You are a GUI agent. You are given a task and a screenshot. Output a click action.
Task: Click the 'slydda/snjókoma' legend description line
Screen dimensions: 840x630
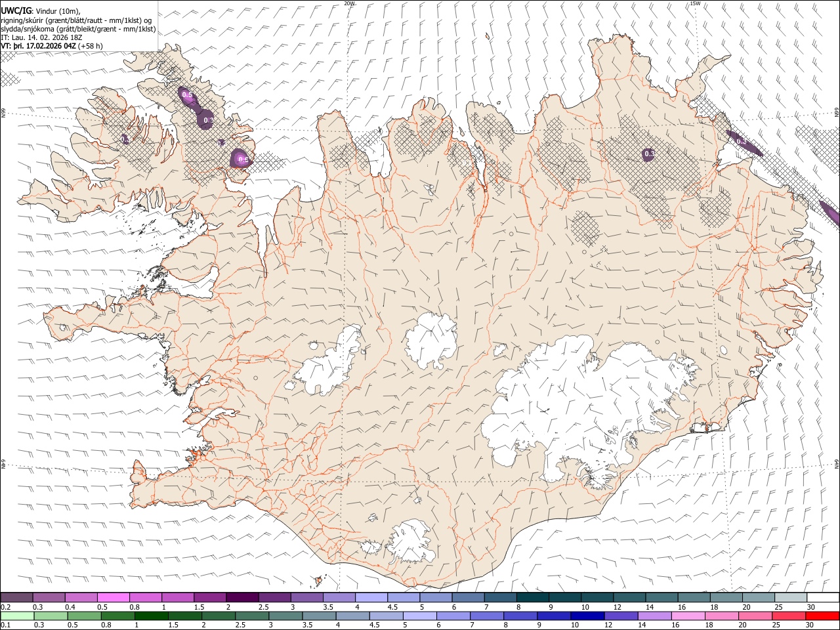(78, 29)
